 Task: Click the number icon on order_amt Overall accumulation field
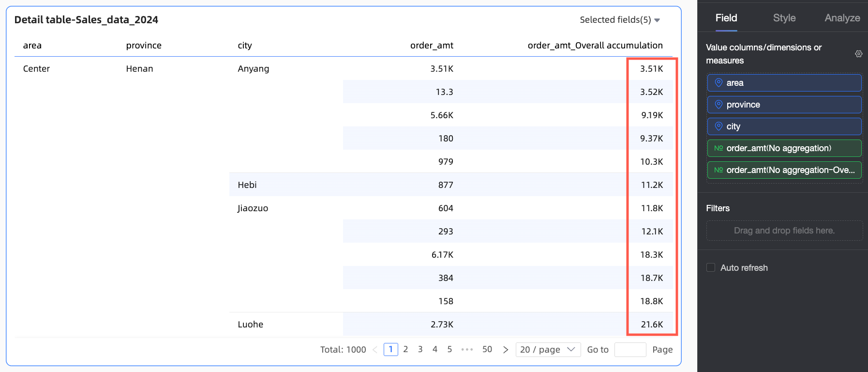718,170
